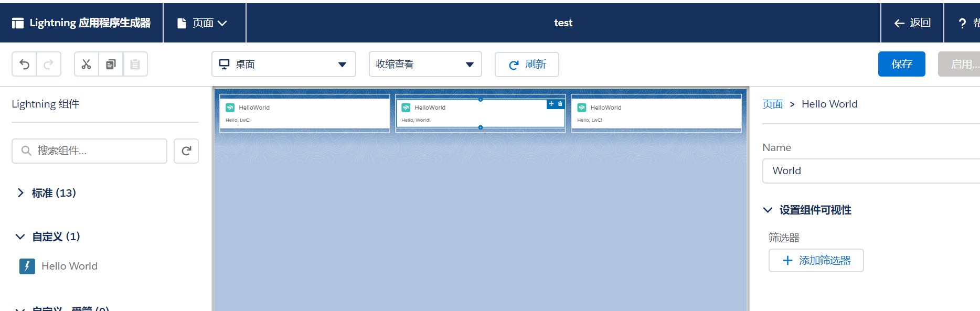980x311 pixels.
Task: Click the copy icon in toolbar
Action: coord(111,64)
